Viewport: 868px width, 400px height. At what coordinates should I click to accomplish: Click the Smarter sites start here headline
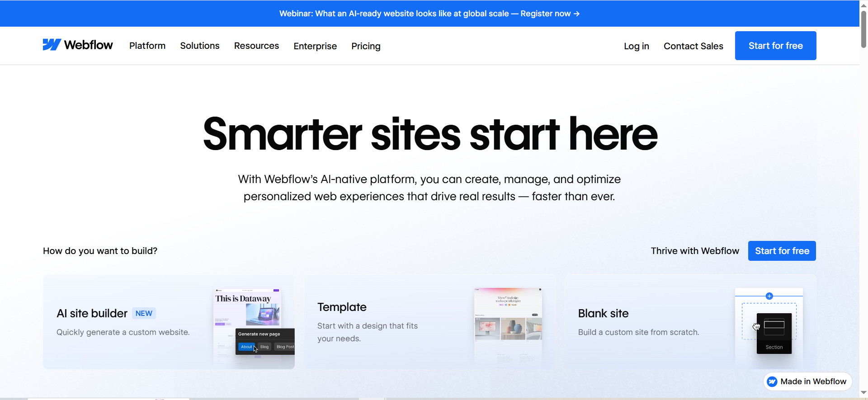(x=430, y=134)
